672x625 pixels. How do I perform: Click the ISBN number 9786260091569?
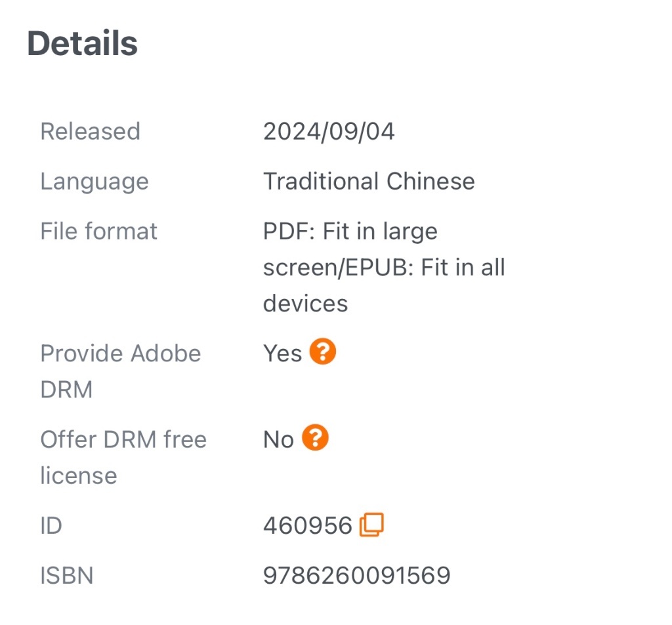coord(356,575)
